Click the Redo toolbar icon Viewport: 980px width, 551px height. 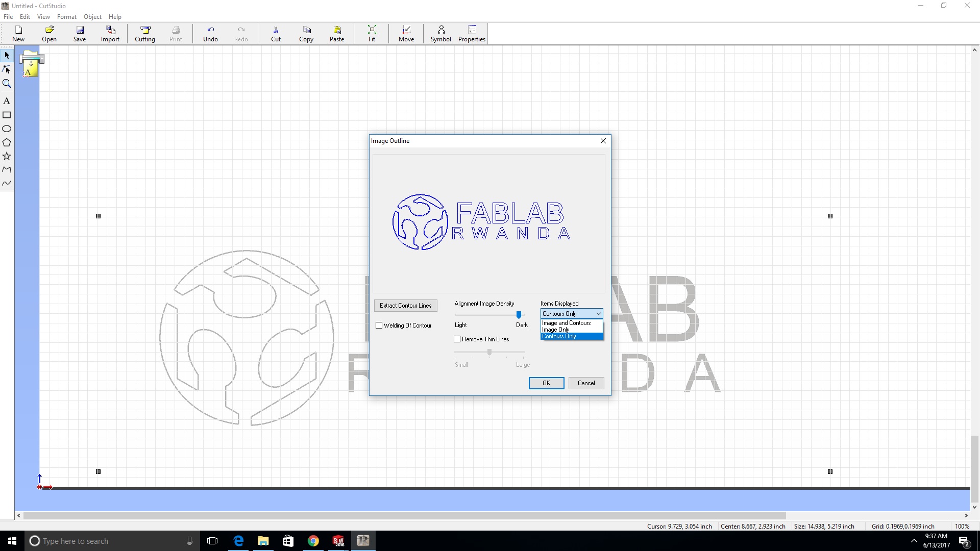coord(241,34)
